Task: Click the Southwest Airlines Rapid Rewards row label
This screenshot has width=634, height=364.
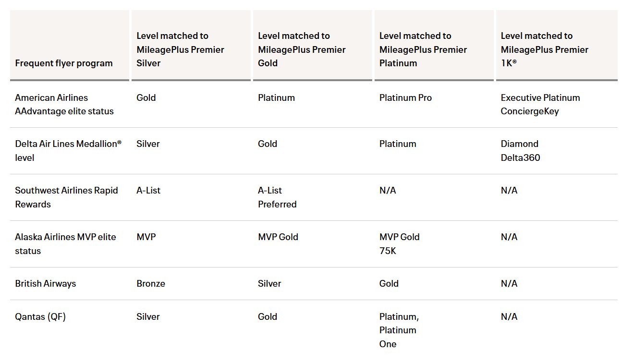Action: pyautogui.click(x=66, y=197)
